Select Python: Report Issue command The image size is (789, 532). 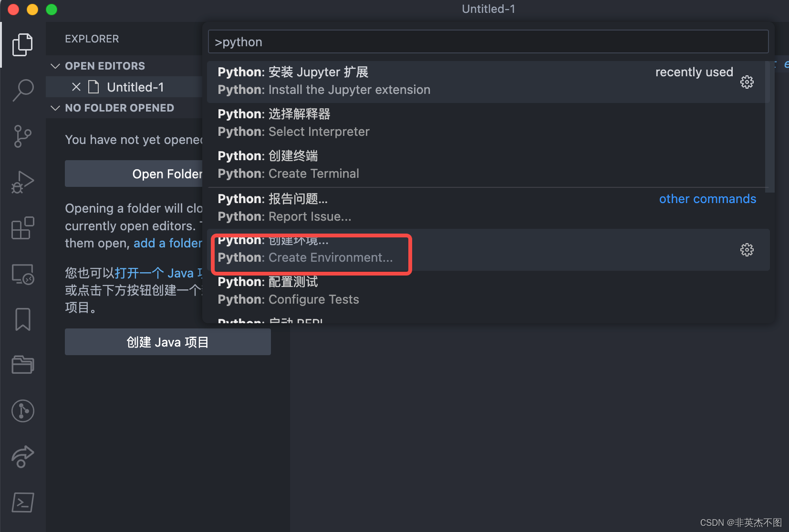coord(488,208)
